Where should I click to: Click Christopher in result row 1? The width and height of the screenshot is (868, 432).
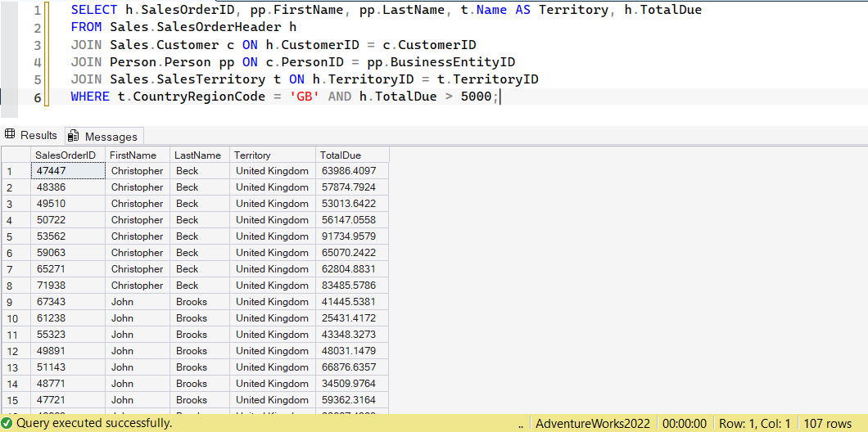pyautogui.click(x=138, y=171)
